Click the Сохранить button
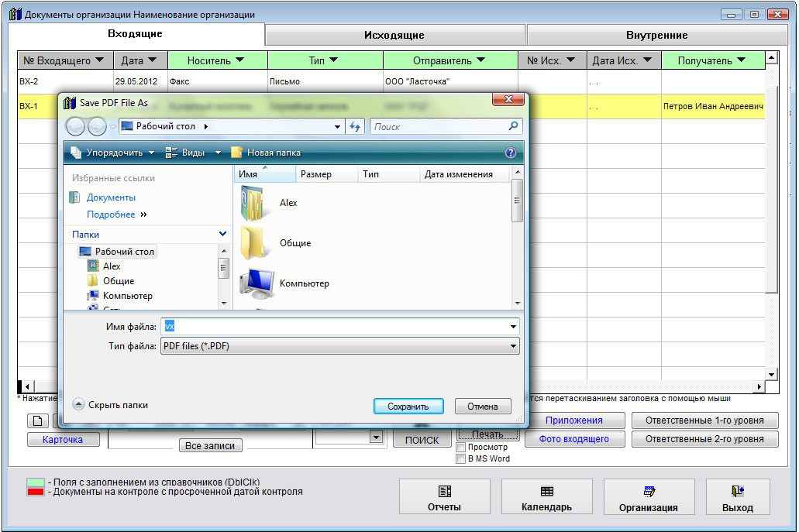Viewport: 799px width, 532px height. point(408,407)
